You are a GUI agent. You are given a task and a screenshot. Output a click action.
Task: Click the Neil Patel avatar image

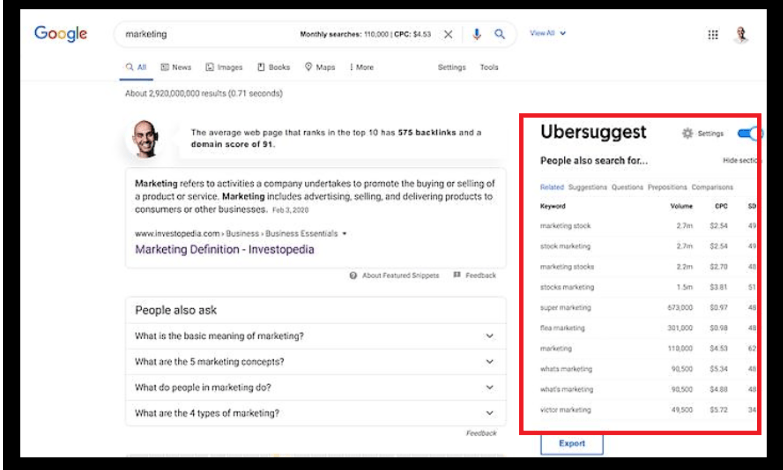point(145,138)
